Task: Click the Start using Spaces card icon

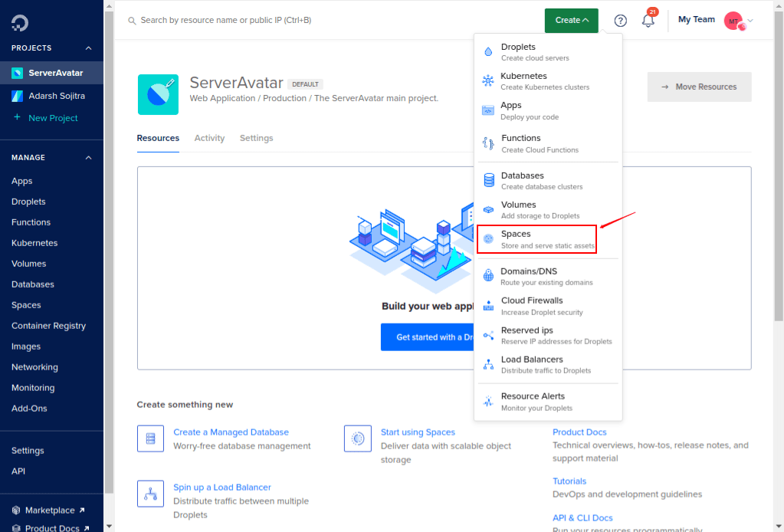Action: (x=357, y=438)
